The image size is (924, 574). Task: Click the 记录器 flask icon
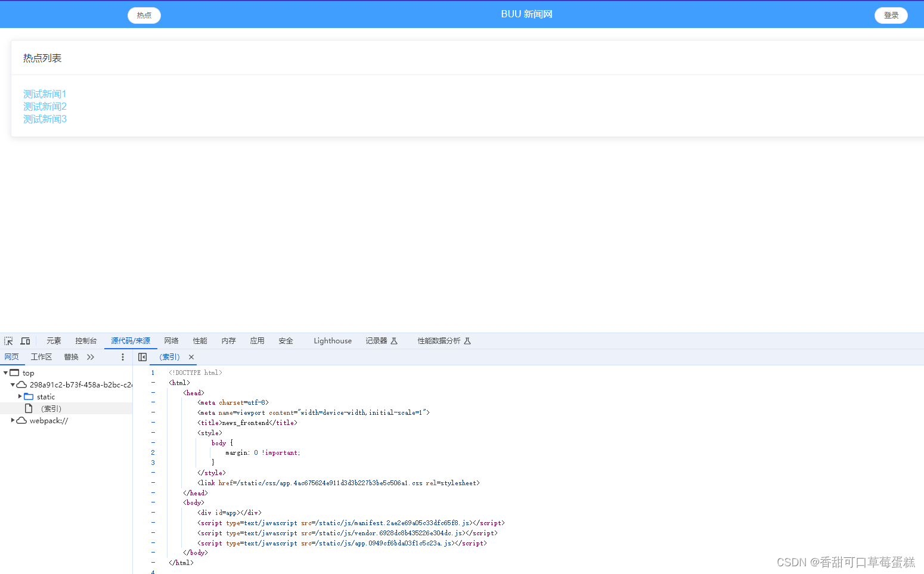point(394,341)
